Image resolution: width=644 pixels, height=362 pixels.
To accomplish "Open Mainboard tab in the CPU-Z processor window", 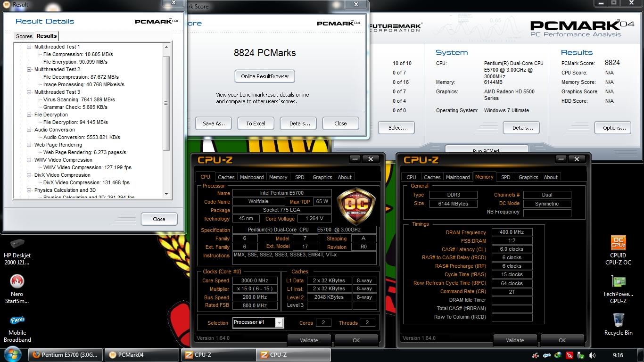I will (252, 177).
